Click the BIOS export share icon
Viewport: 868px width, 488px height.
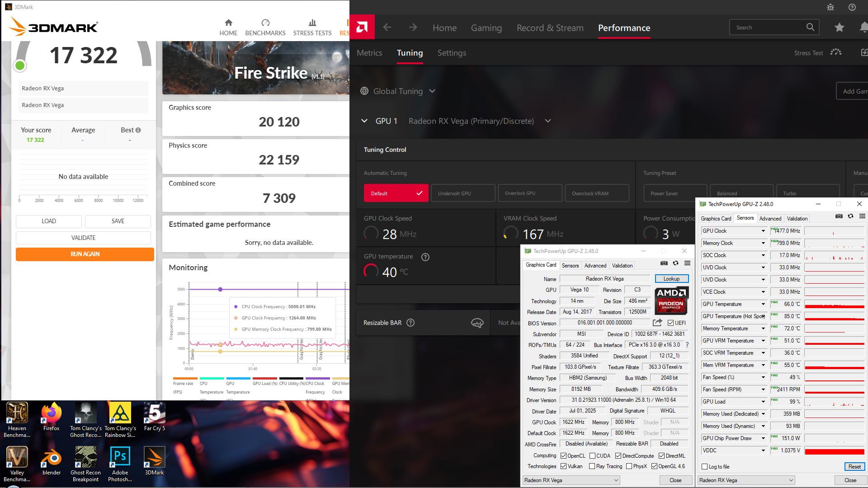point(657,323)
